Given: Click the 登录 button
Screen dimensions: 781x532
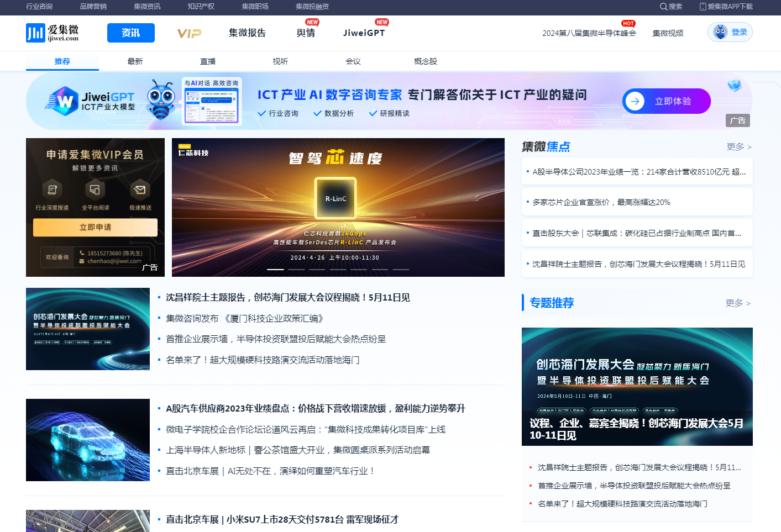Looking at the screenshot, I should click(730, 32).
